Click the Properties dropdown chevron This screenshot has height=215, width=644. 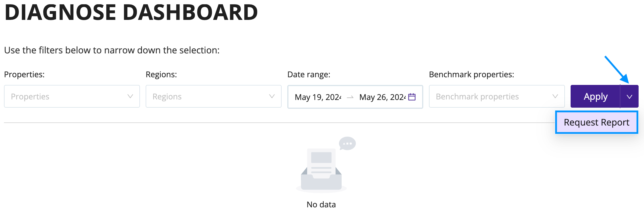pos(130,96)
